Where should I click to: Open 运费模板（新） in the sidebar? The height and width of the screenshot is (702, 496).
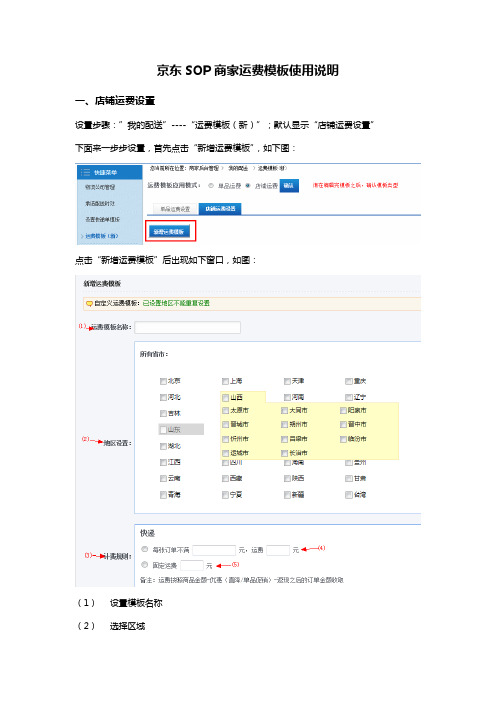tap(102, 236)
